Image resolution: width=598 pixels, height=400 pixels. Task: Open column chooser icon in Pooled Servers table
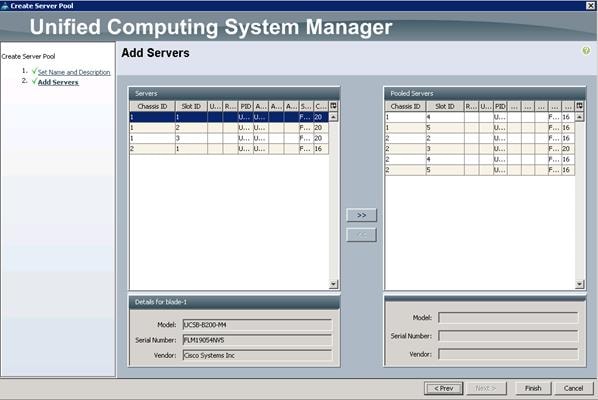coord(579,106)
